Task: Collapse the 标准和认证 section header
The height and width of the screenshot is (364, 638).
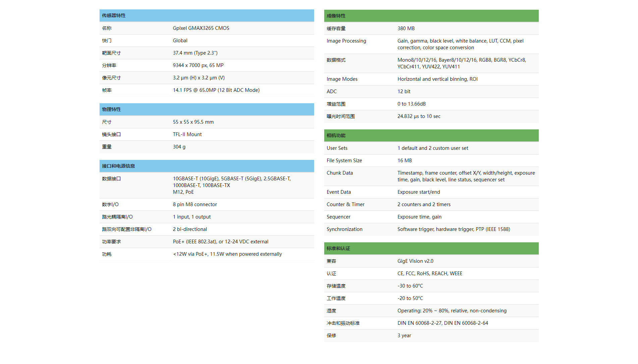Action: (431, 248)
